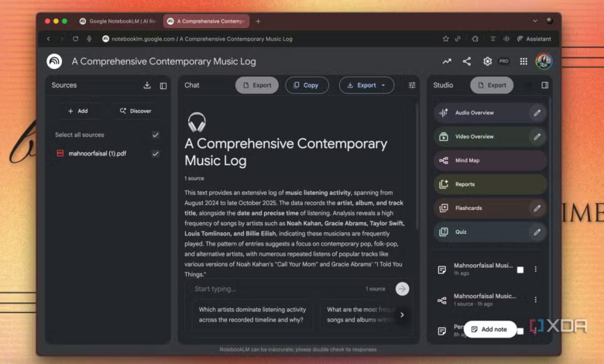Edit Video Overview with pencil icon
Image resolution: width=604 pixels, height=364 pixels.
[537, 137]
